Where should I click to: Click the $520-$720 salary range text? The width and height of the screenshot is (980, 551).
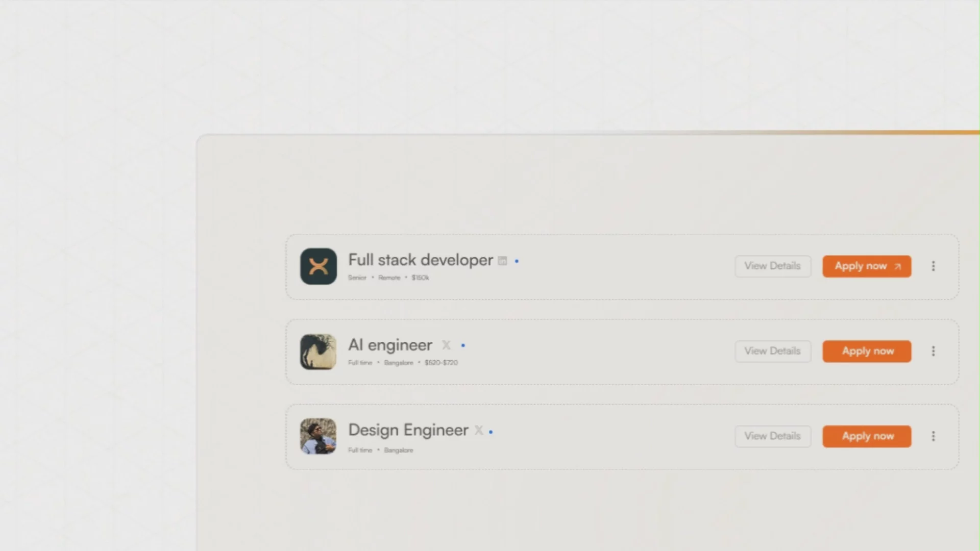[441, 363]
